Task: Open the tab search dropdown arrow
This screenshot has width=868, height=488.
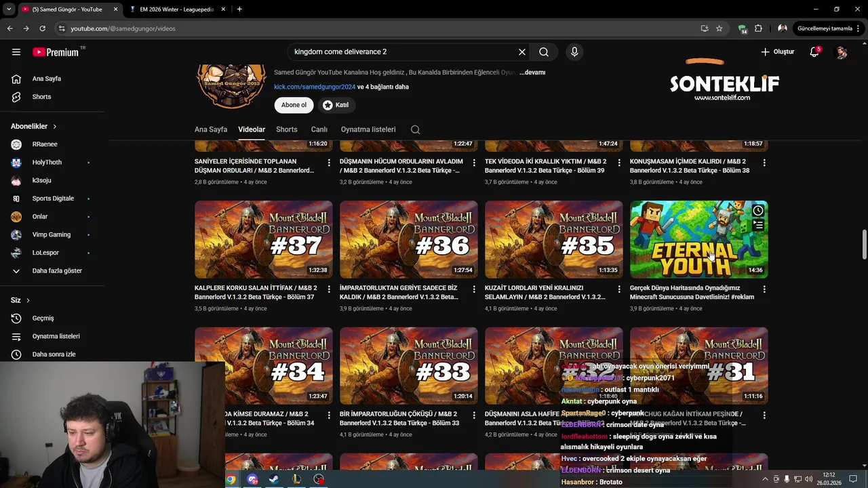Action: (9, 9)
